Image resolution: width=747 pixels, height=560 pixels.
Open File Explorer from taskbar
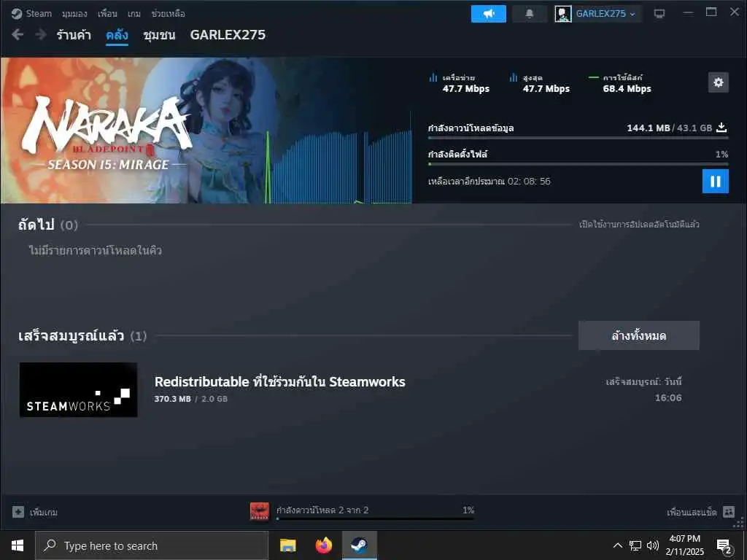pyautogui.click(x=287, y=545)
